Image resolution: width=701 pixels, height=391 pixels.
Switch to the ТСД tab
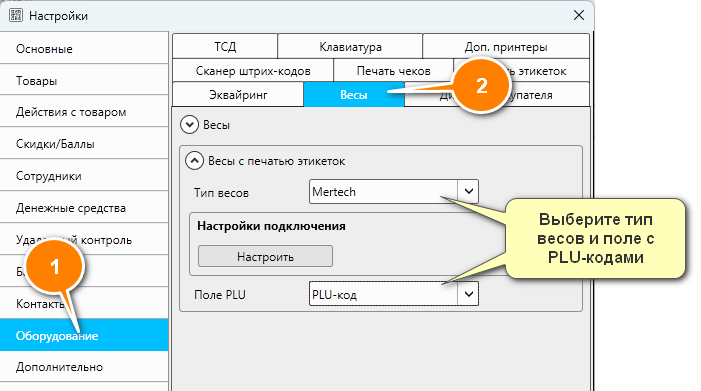point(225,46)
